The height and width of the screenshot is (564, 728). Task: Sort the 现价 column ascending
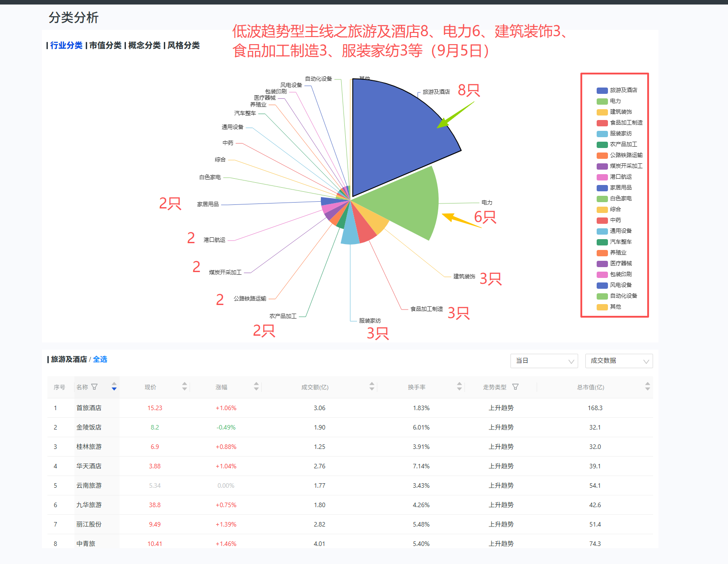pyautogui.click(x=185, y=384)
